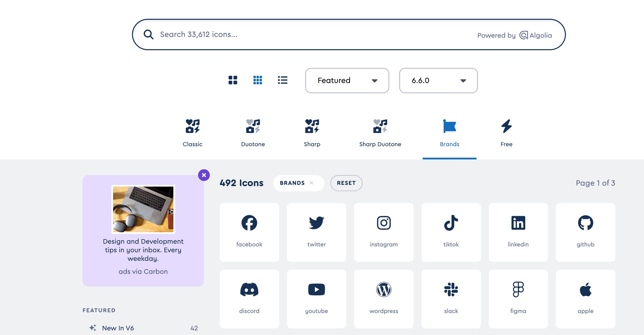The height and width of the screenshot is (335, 644).
Task: Switch to the Sharp Duotone tab
Action: 380,133
